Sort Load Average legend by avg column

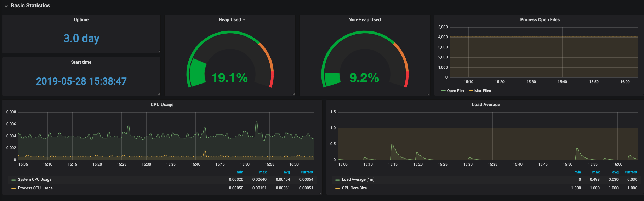615,172
